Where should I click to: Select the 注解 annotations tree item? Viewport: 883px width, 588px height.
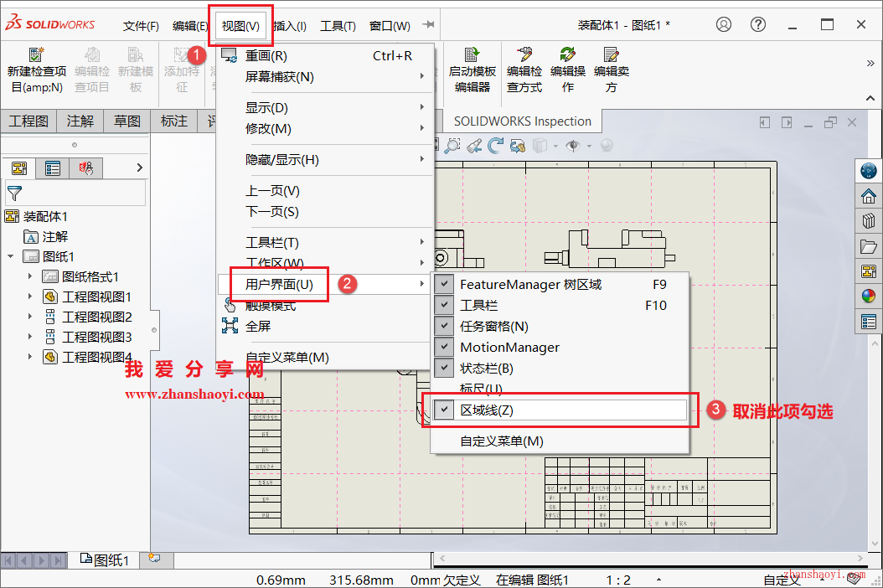tap(45, 236)
